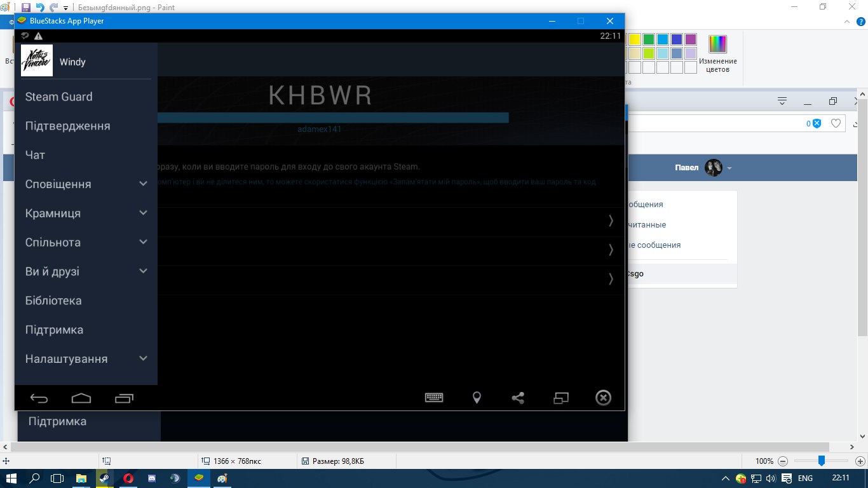Select the green color swatch in Paint
This screenshot has height=488, width=868.
649,39
